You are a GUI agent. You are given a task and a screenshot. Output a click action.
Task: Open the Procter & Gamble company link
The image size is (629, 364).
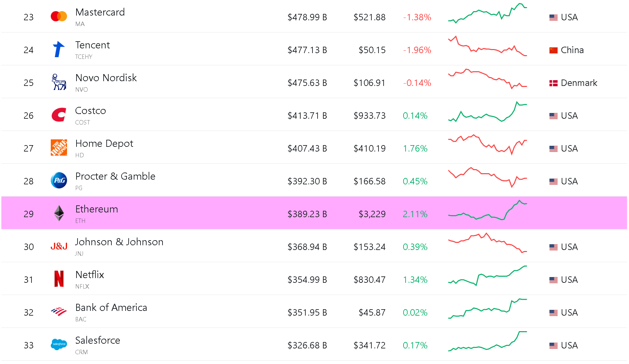(x=115, y=176)
